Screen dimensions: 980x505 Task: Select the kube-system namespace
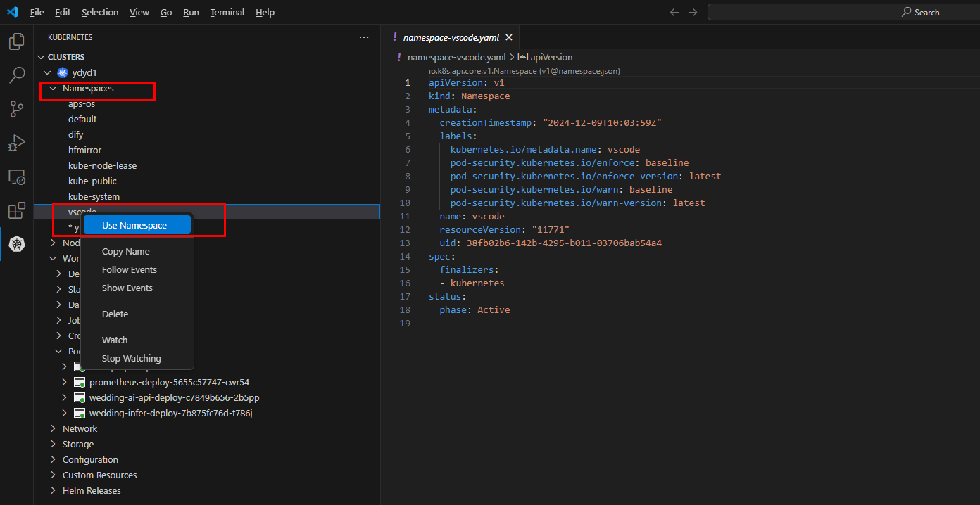click(94, 197)
